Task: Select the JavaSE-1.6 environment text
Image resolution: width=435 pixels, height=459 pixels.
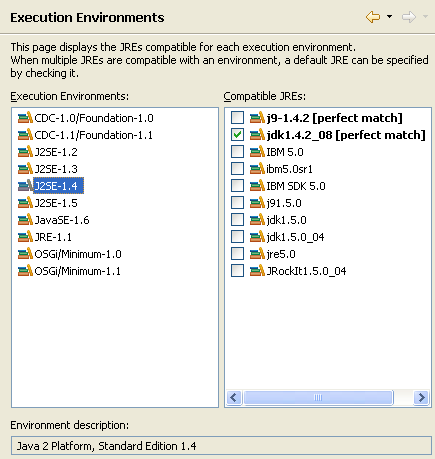Action: [x=62, y=220]
